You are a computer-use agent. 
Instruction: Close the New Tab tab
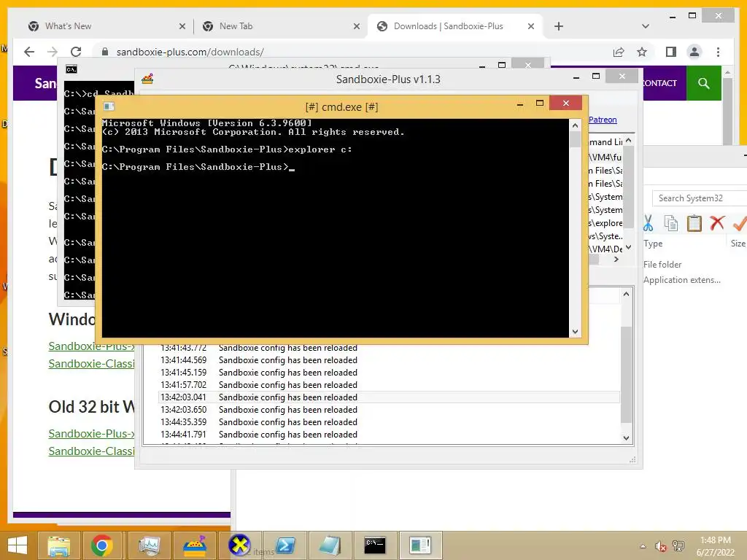356,26
